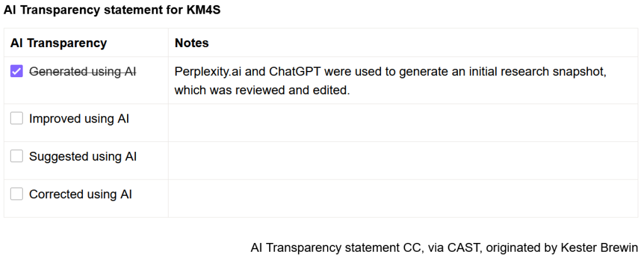This screenshot has width=644, height=258.
Task: Enable the Suggested using AI checkbox
Action: [17, 156]
